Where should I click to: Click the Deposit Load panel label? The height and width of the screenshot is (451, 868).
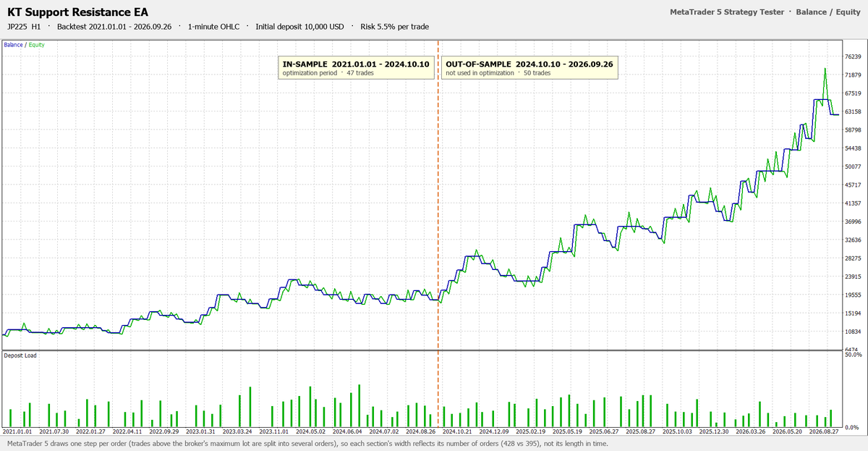coord(20,355)
